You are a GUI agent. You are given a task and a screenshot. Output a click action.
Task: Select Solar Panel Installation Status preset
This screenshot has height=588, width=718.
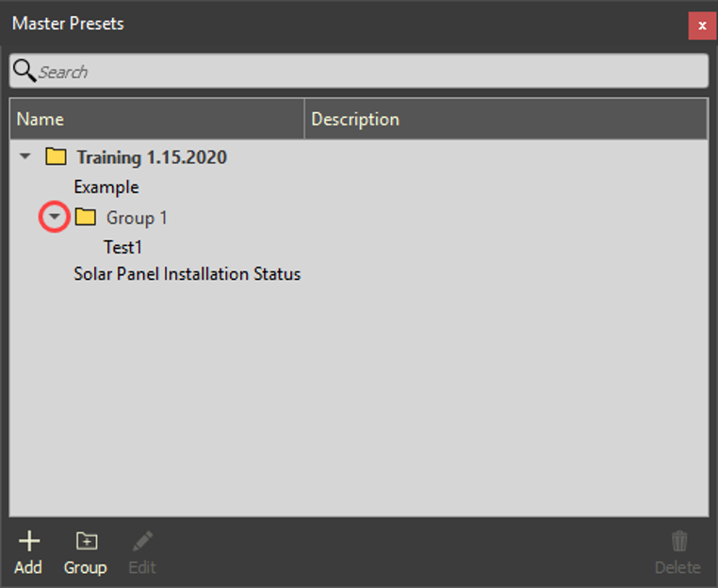coord(188,275)
